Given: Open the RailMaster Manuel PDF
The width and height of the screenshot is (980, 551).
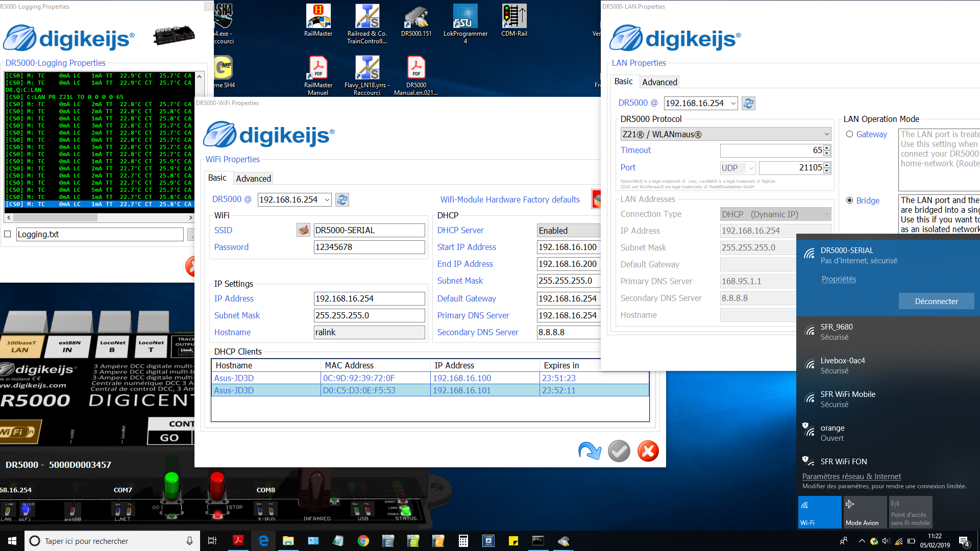Looking at the screenshot, I should point(318,76).
